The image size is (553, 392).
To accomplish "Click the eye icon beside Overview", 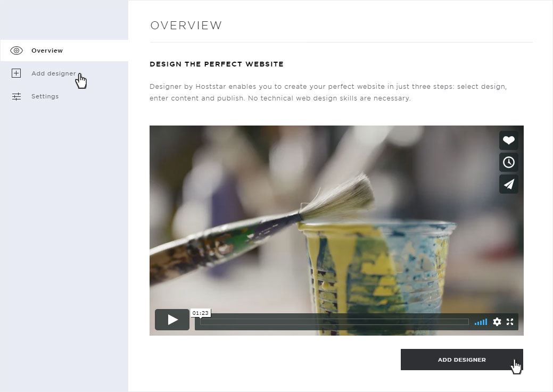I will point(16,51).
